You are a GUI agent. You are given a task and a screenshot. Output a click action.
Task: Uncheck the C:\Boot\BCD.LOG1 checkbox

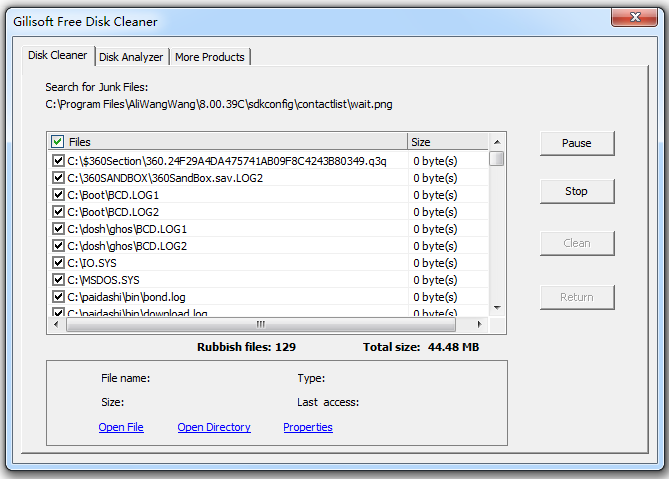click(58, 195)
